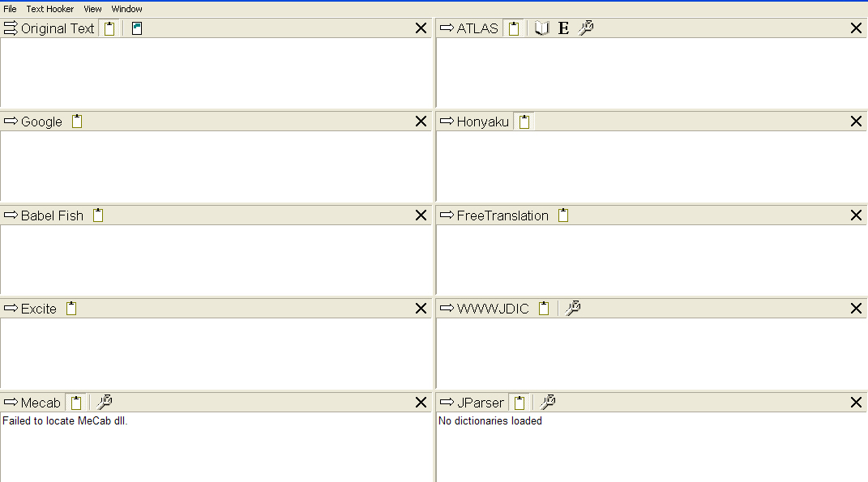Click the JParser translate arrow icon

[447, 402]
